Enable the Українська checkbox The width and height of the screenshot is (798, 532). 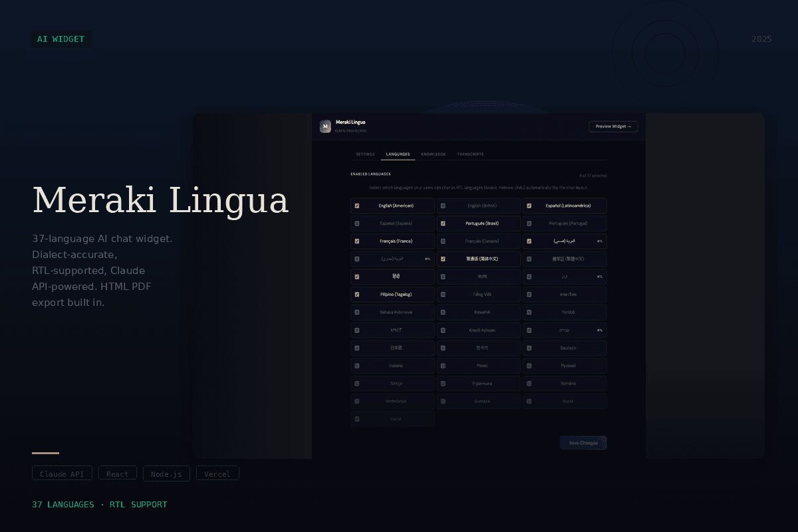[x=443, y=384]
